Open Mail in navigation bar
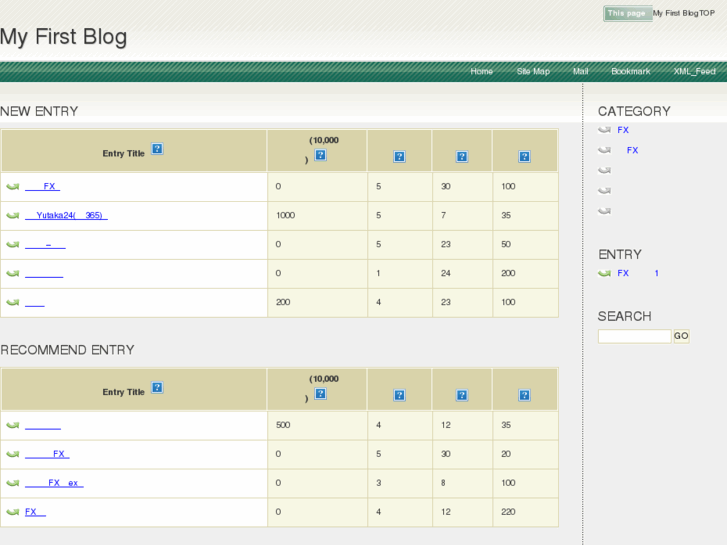Viewport: 727px width, 545px height. pos(580,71)
